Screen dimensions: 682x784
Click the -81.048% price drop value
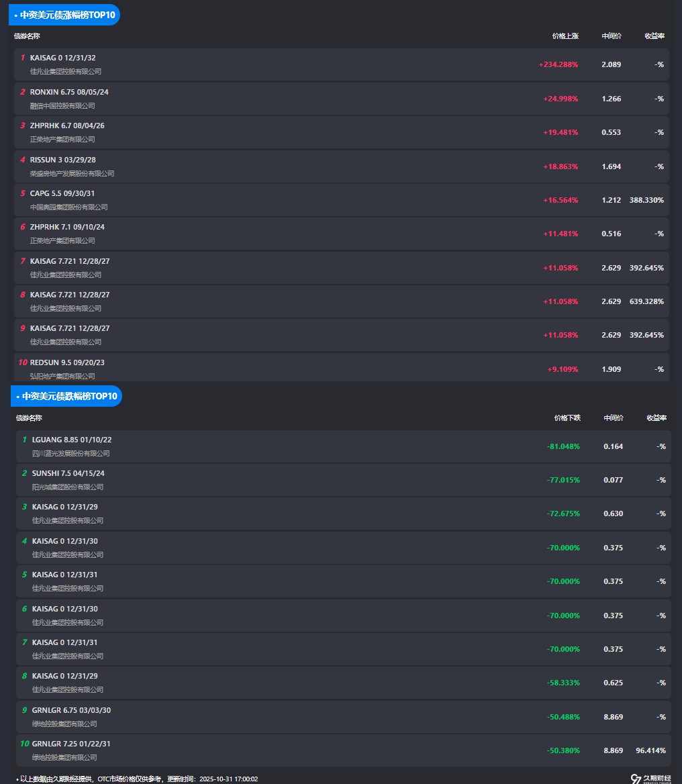[563, 446]
